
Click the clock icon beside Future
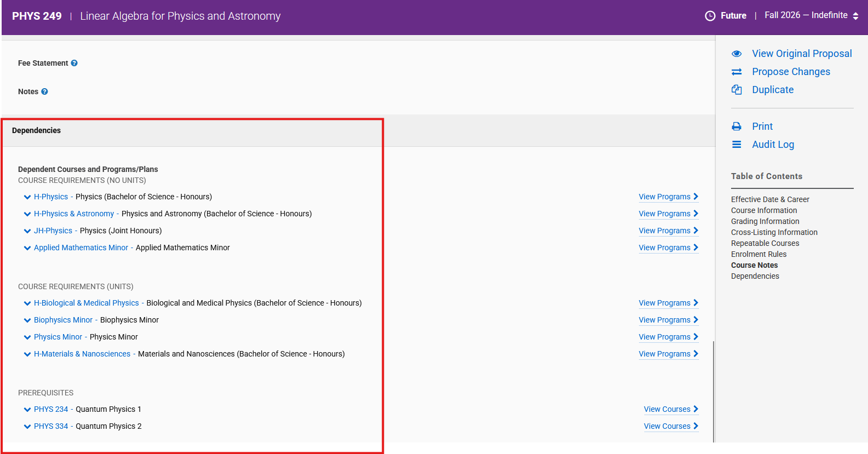click(x=710, y=16)
